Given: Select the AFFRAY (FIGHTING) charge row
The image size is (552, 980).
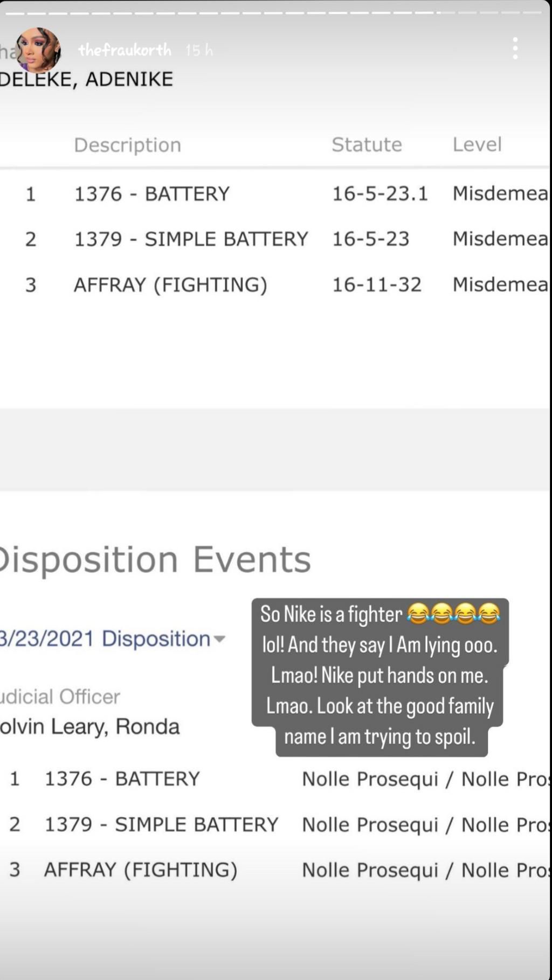Looking at the screenshot, I should 170,284.
